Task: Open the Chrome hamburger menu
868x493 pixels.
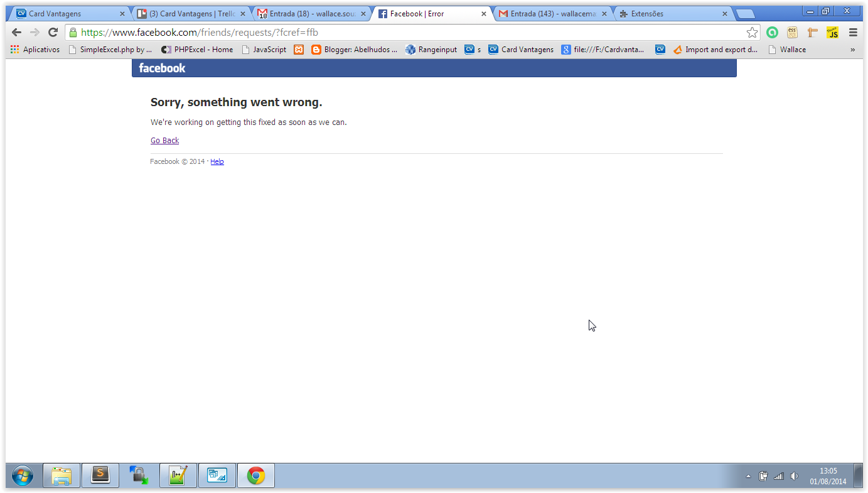Action: pyautogui.click(x=853, y=33)
